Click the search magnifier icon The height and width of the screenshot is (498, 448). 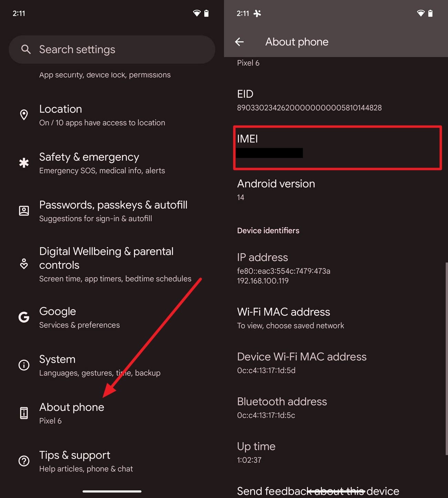[26, 49]
